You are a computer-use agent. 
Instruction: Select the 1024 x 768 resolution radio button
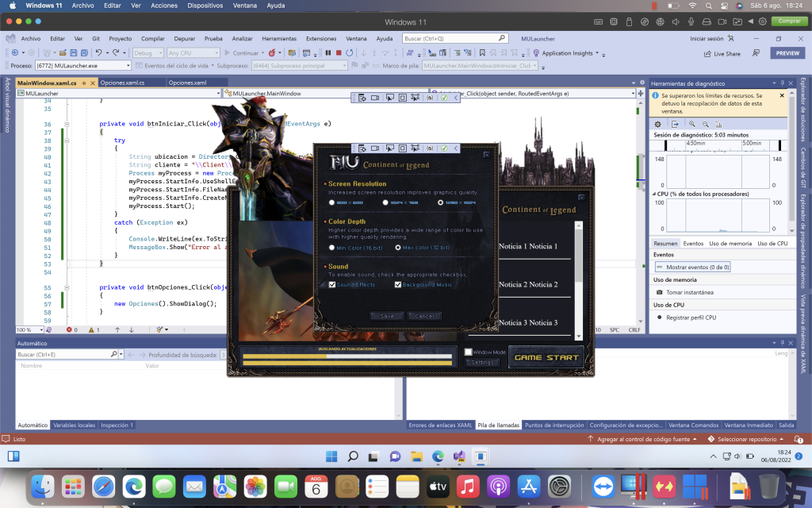pyautogui.click(x=385, y=202)
